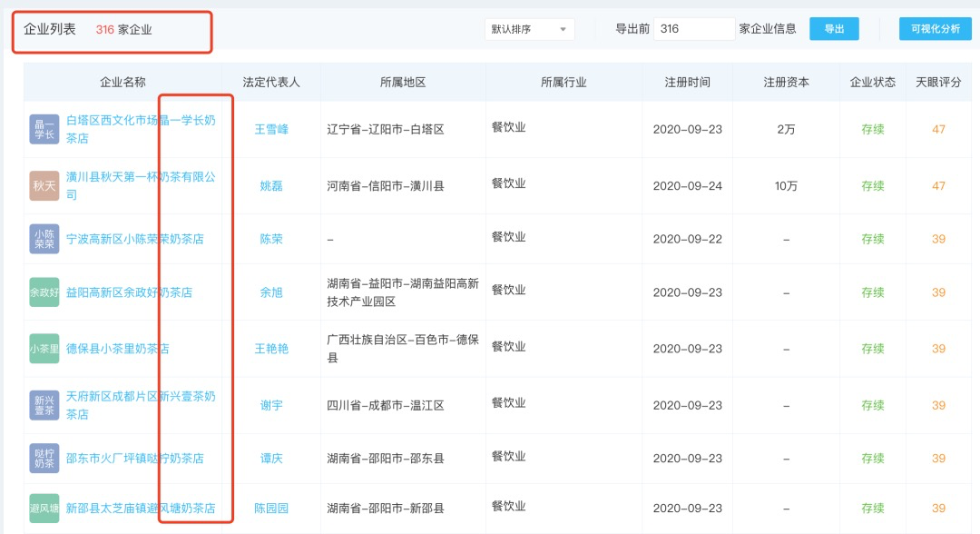
Task: Click the 小茶里 company logo icon
Action: pos(44,349)
